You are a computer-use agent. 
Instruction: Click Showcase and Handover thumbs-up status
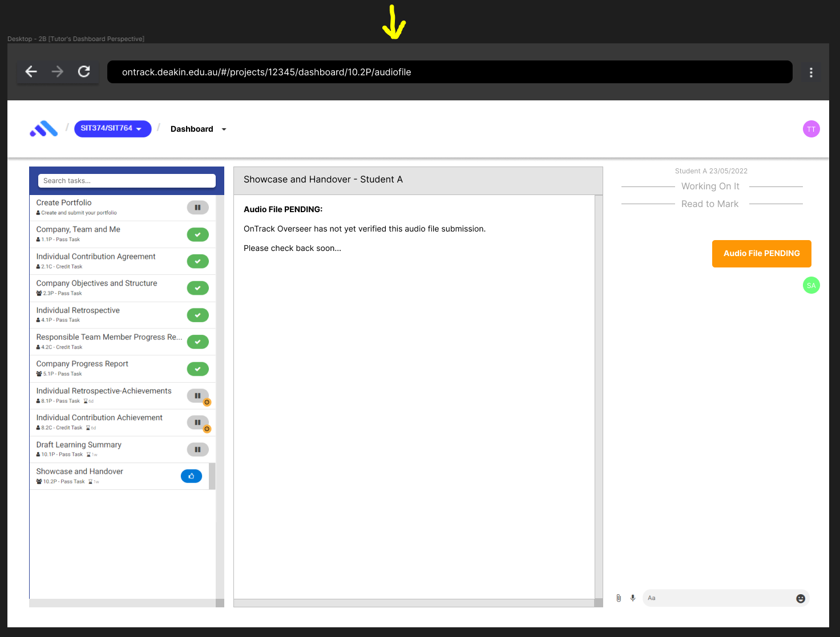pos(191,476)
